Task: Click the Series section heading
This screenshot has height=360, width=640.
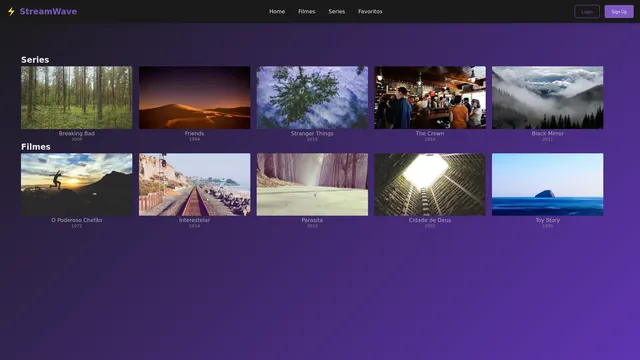Action: point(35,60)
